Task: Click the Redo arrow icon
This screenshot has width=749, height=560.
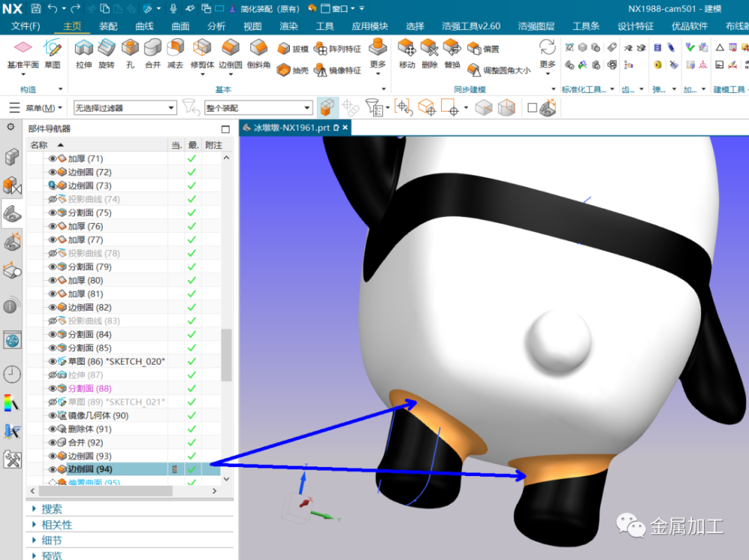Action: (76, 8)
